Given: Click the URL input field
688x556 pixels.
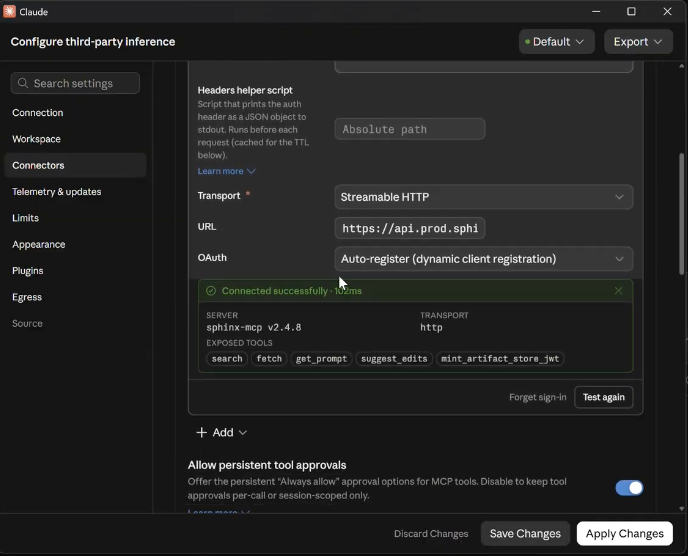Looking at the screenshot, I should click(410, 228).
